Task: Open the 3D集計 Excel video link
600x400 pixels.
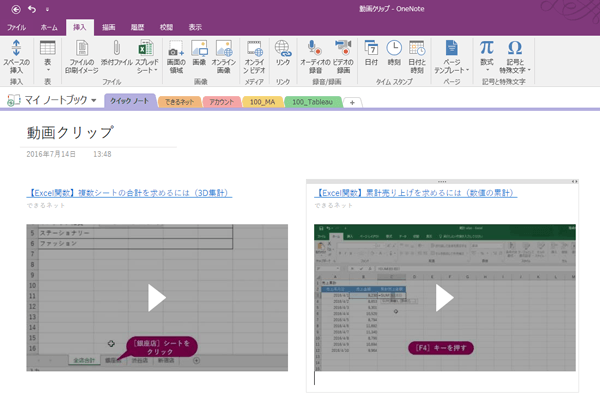Action: [x=129, y=193]
